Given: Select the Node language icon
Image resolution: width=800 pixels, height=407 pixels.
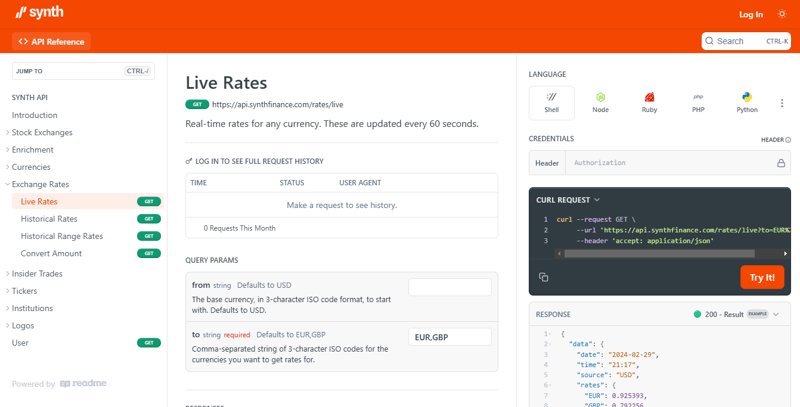Looking at the screenshot, I should coord(600,102).
